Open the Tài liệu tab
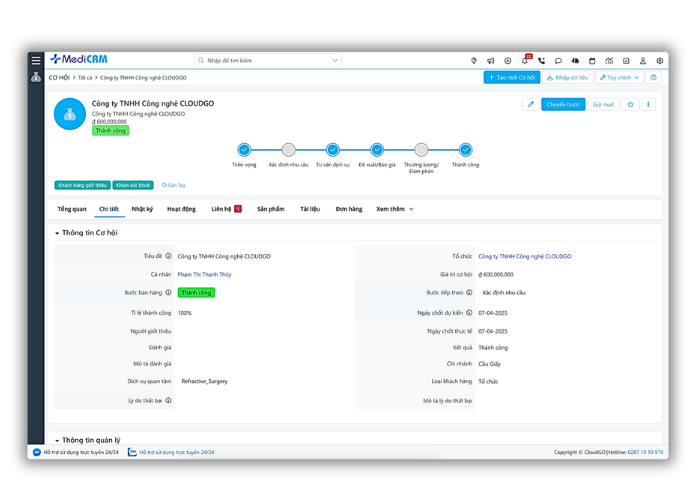 pos(310,209)
